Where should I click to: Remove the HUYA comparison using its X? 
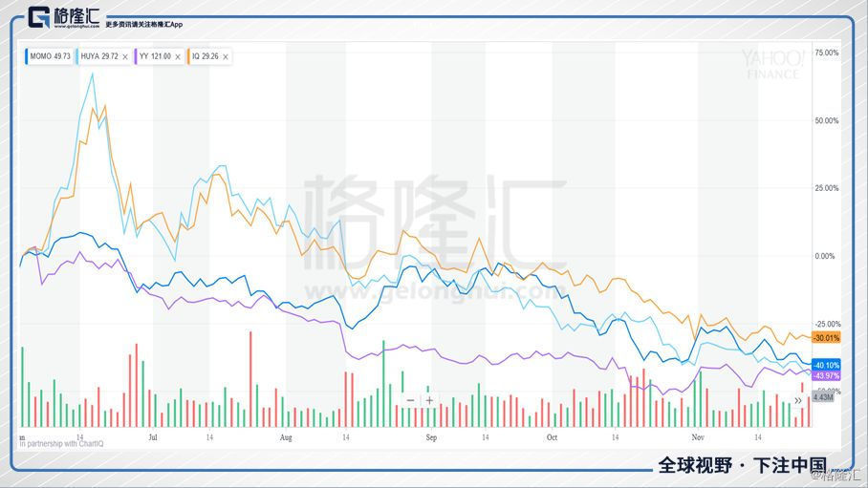pos(124,57)
